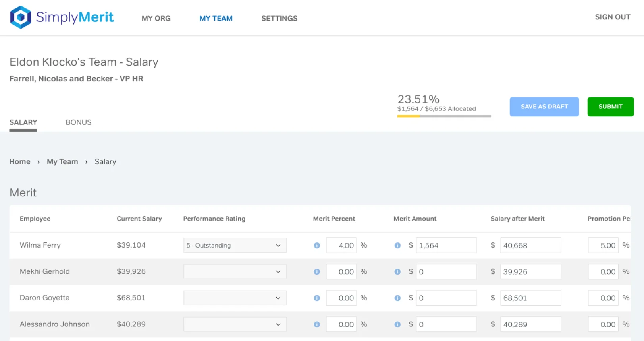Click Merit Amount info icon for Daron Goyette

[x=397, y=298]
